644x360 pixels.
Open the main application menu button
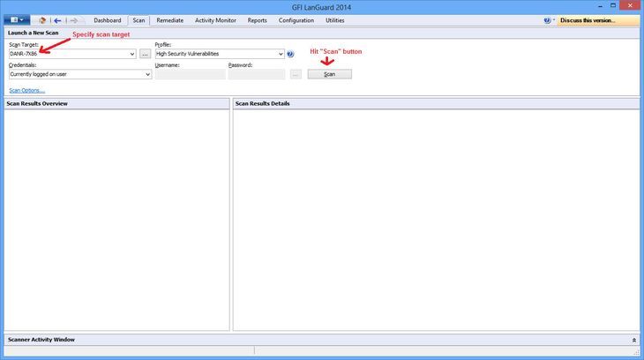[17, 19]
